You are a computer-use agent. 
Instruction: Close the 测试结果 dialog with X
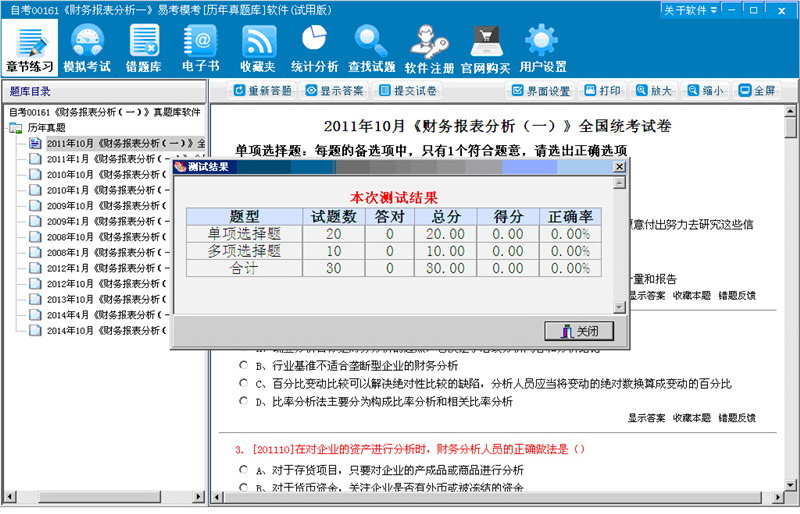click(x=619, y=166)
